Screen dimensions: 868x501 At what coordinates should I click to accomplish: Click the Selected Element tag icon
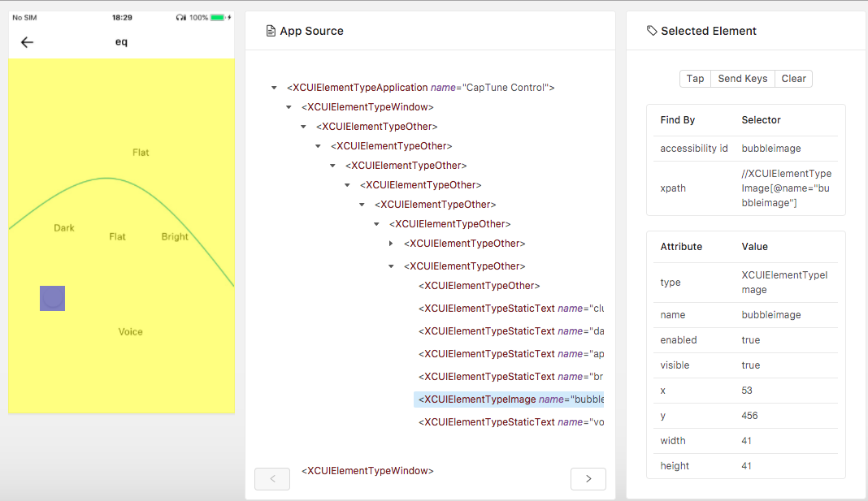tap(652, 30)
